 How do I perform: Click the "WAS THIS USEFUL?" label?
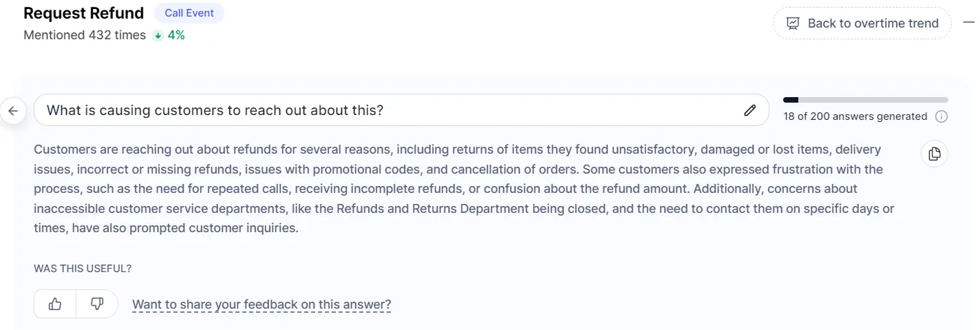pos(83,269)
